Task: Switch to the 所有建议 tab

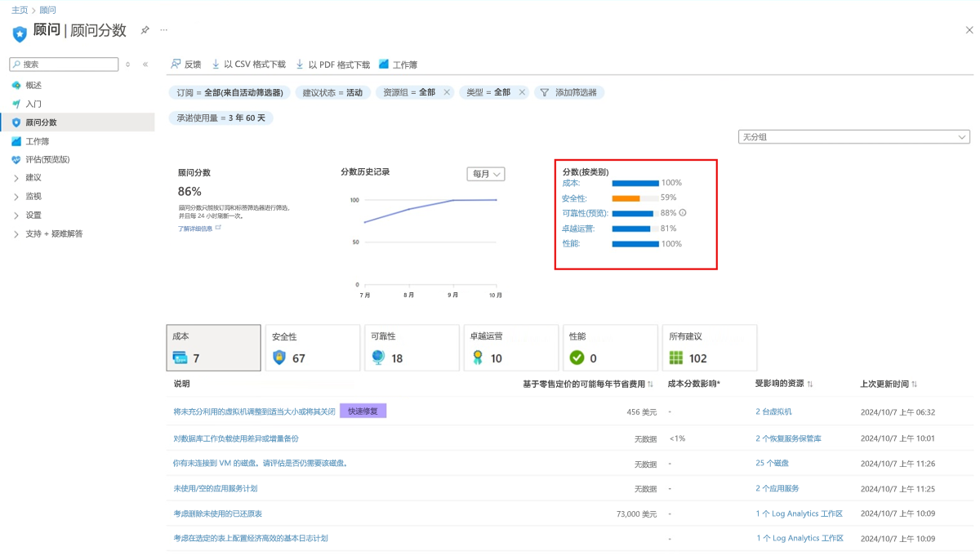Action: (709, 347)
